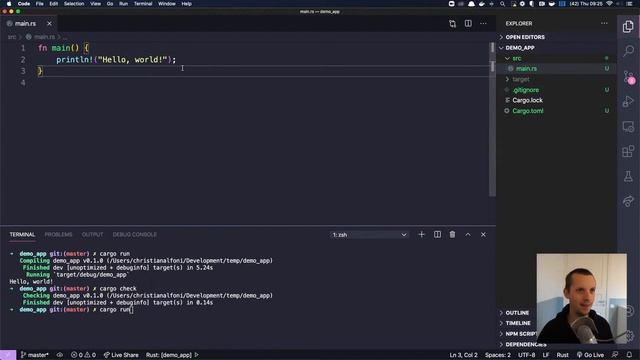
Task: Open the Apple menu
Action: click(9, 4)
